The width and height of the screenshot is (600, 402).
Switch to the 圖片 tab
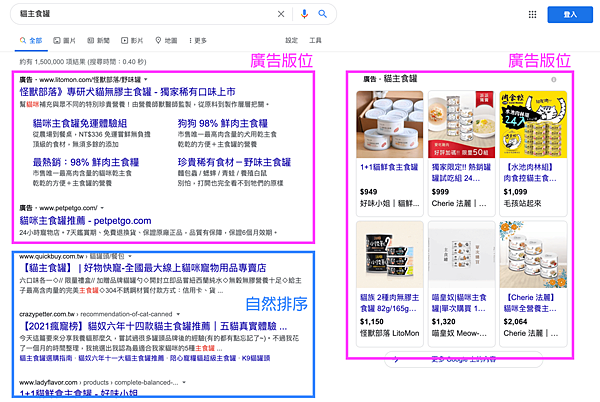pos(64,40)
